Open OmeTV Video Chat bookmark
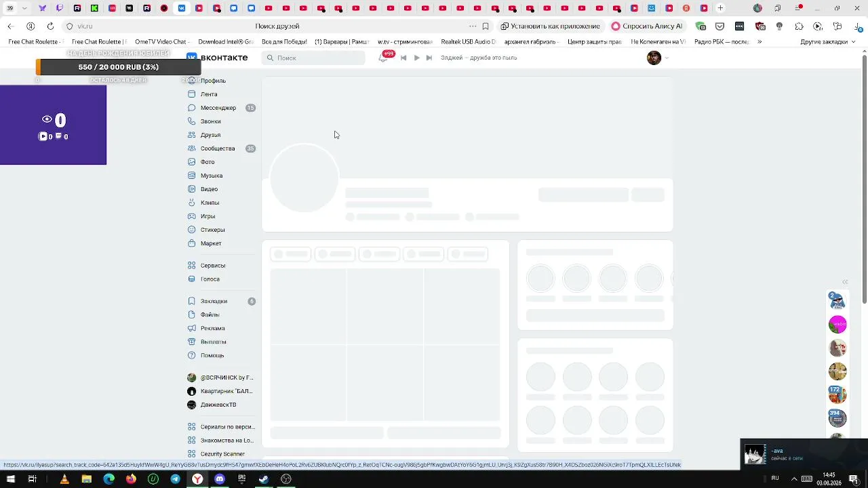The image size is (868, 488). (161, 42)
